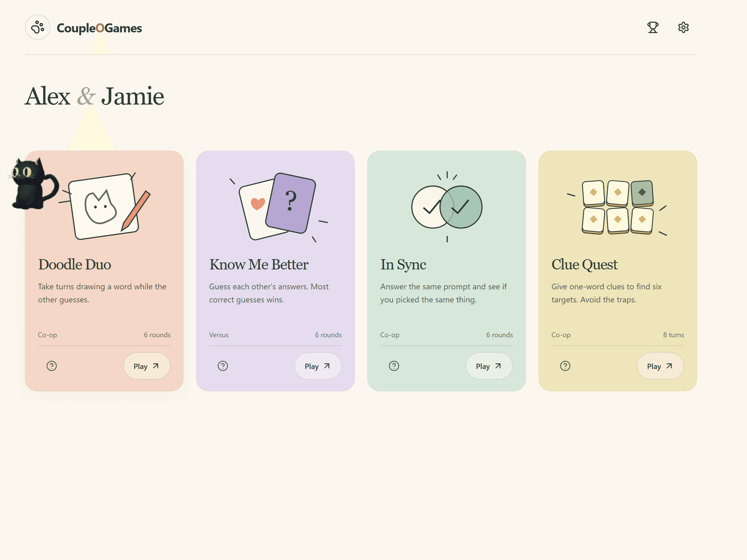Select the Know Me Better title
Viewport: 747px width, 560px height.
pos(259,264)
